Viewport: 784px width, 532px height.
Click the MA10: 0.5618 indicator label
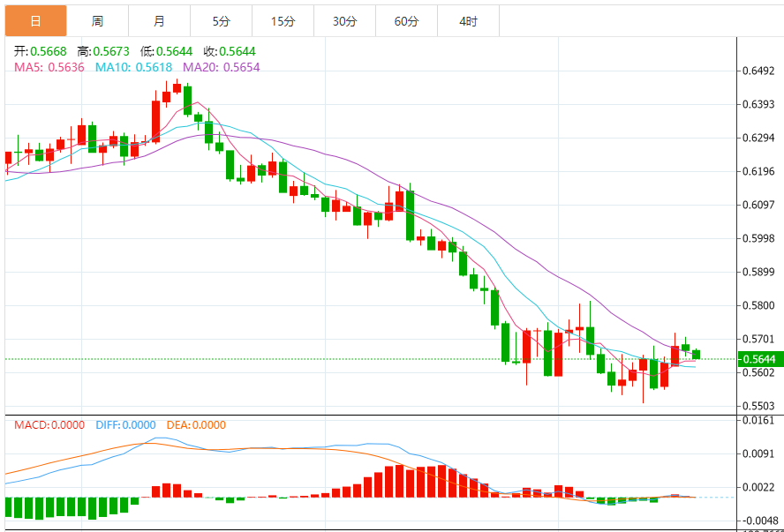(133, 67)
